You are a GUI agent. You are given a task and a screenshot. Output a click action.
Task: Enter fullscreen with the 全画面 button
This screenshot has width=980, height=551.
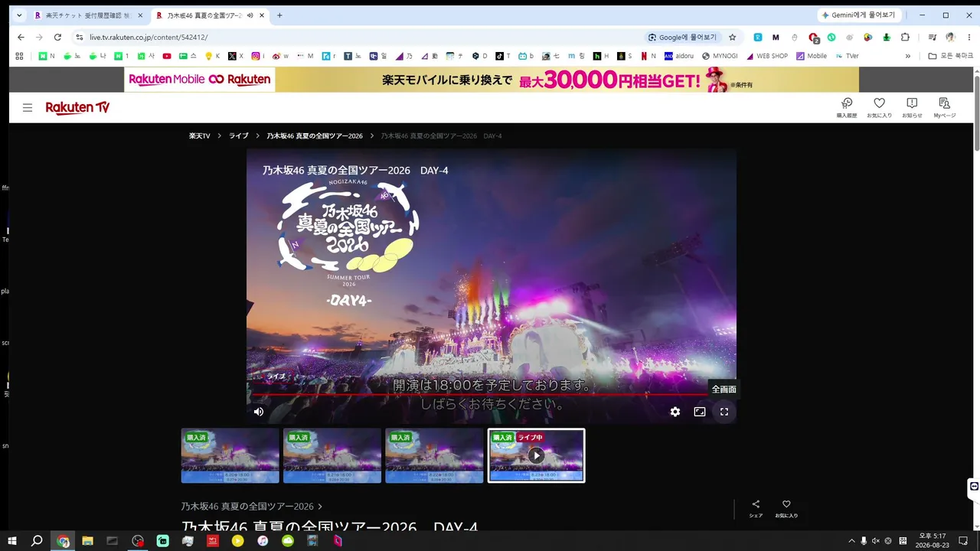(x=724, y=412)
